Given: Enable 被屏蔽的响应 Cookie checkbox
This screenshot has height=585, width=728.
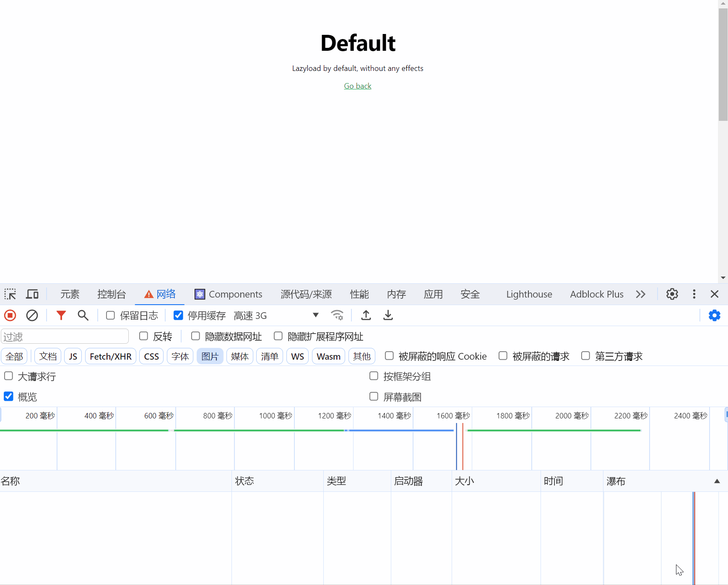Looking at the screenshot, I should pos(389,356).
